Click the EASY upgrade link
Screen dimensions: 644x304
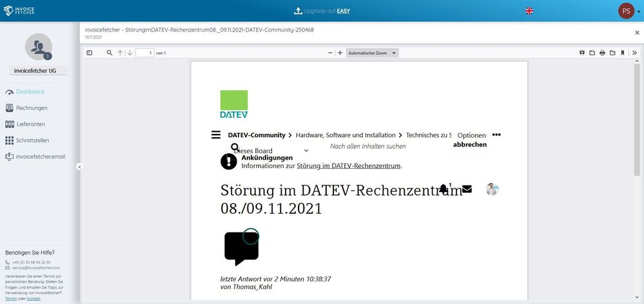[x=344, y=11]
